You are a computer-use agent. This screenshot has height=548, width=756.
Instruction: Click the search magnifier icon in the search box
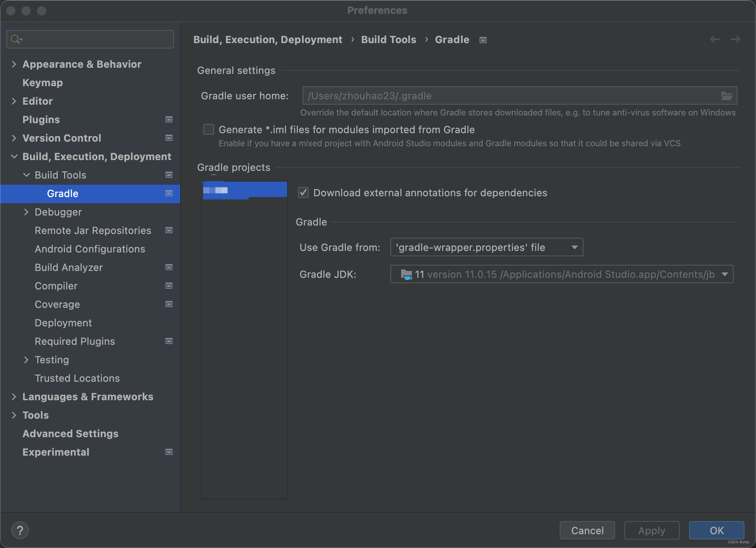pyautogui.click(x=16, y=39)
